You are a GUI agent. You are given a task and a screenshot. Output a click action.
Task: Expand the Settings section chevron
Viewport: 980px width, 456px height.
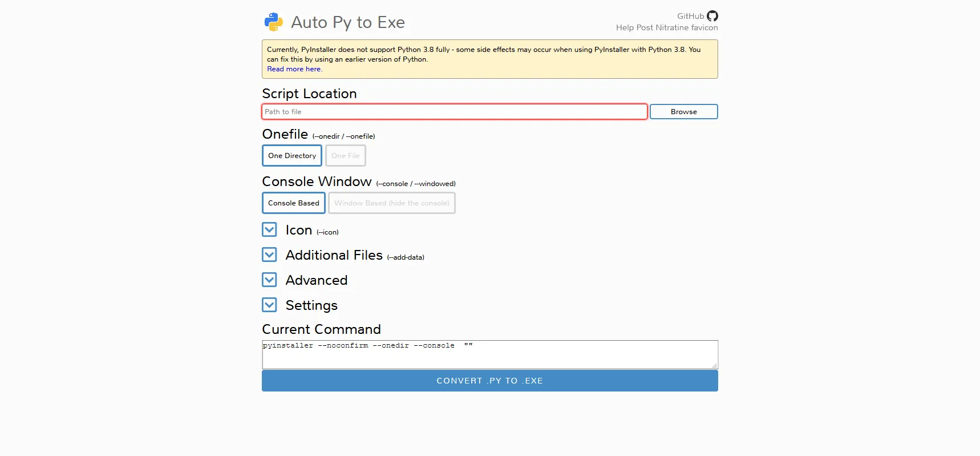tap(269, 305)
